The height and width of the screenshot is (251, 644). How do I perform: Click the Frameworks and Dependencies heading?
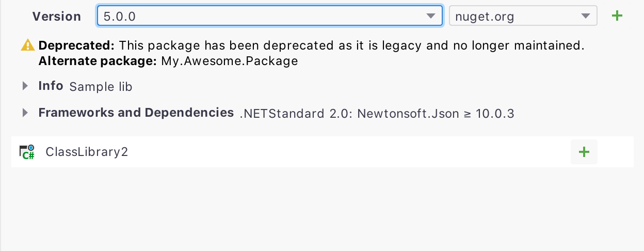[136, 113]
